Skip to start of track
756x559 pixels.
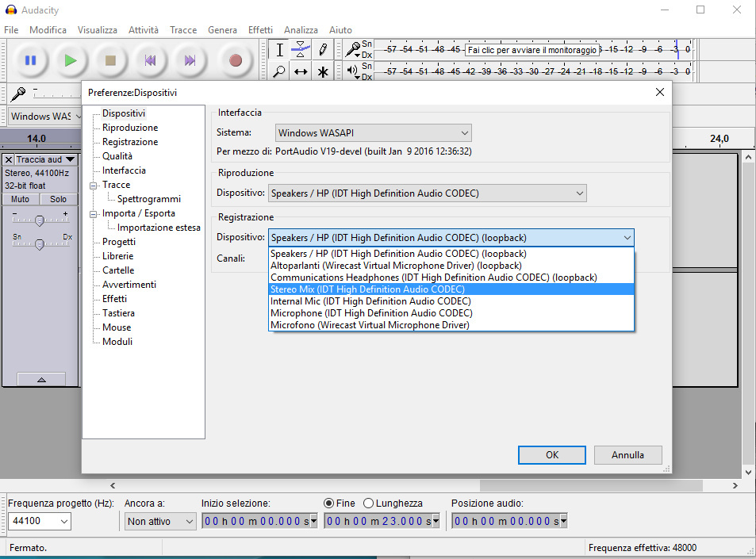coord(150,60)
